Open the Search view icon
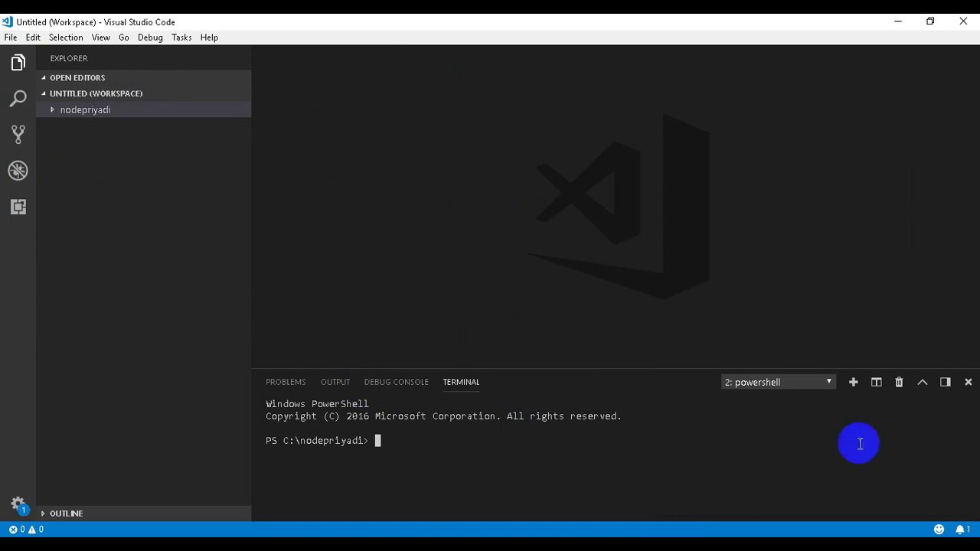Viewport: 980px width, 551px height. pyautogui.click(x=18, y=99)
